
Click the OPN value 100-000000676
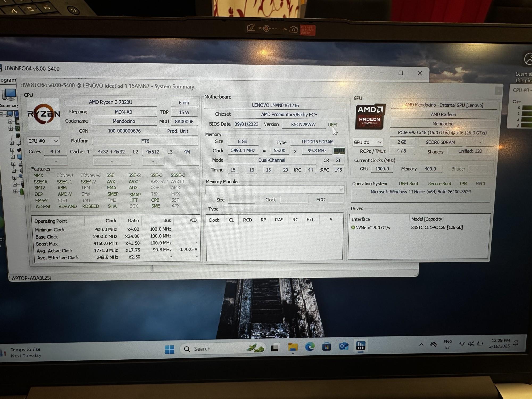pyautogui.click(x=124, y=131)
